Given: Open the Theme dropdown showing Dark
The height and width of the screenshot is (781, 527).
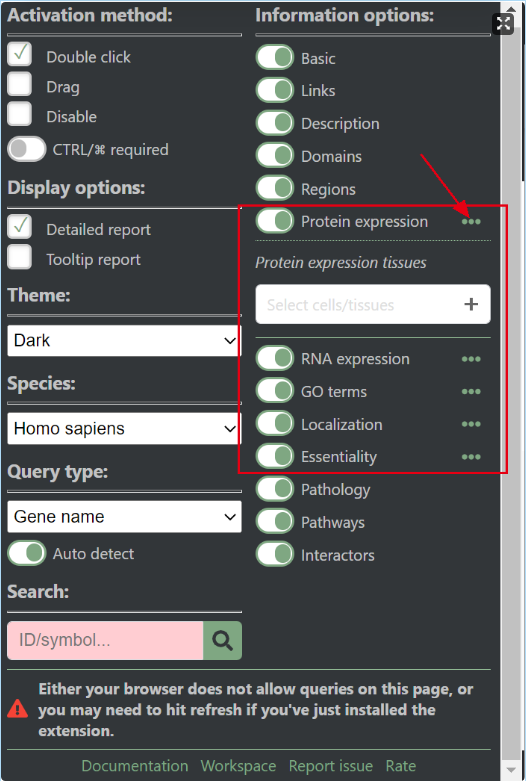Looking at the screenshot, I should (124, 341).
